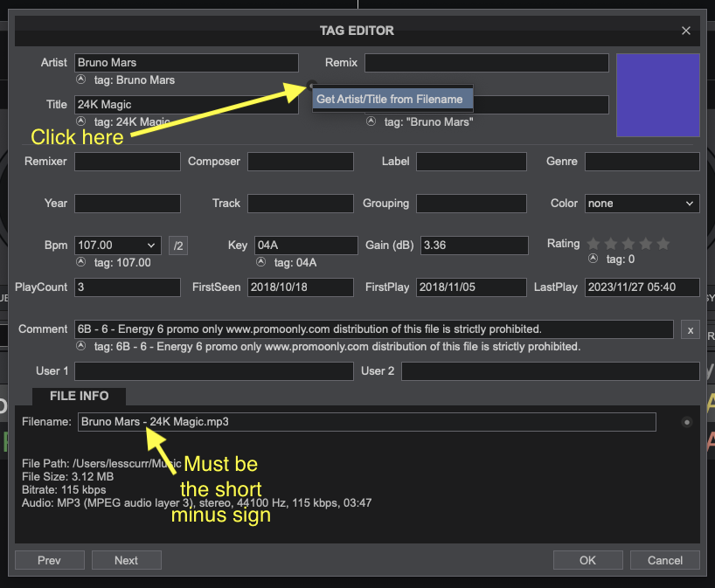The height and width of the screenshot is (588, 715).
Task: Select the Audio MP3 stereo info line
Action: 197,503
